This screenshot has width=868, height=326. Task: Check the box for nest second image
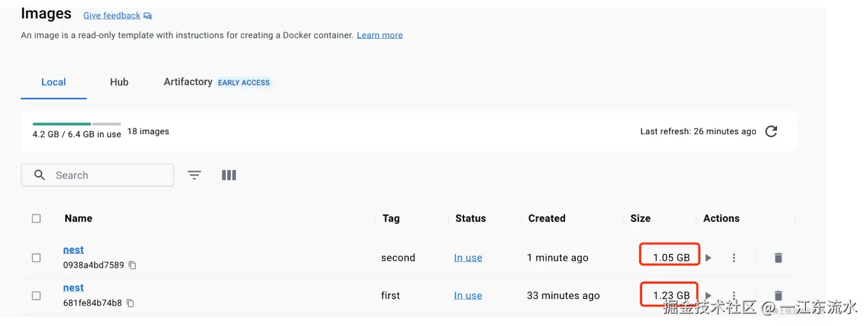(36, 258)
